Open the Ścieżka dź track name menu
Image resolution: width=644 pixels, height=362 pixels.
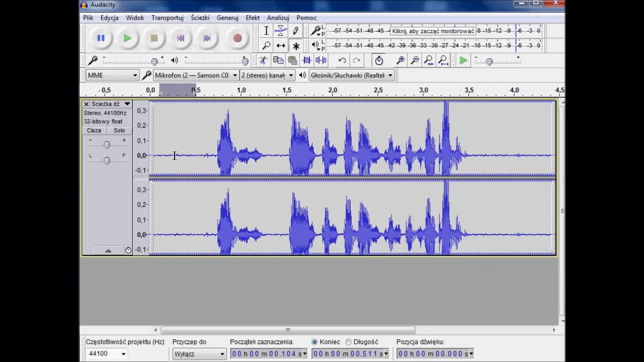pos(111,104)
